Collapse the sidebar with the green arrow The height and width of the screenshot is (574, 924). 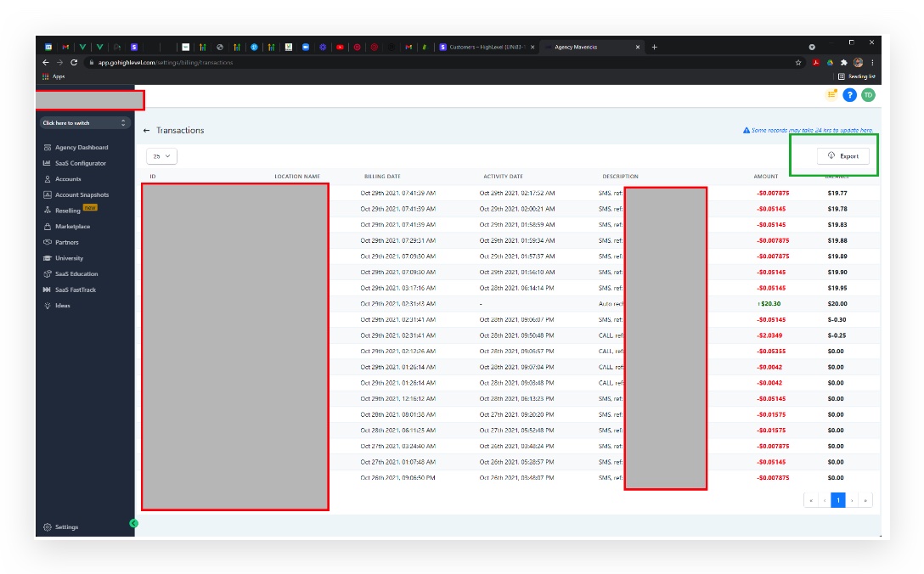(134, 523)
